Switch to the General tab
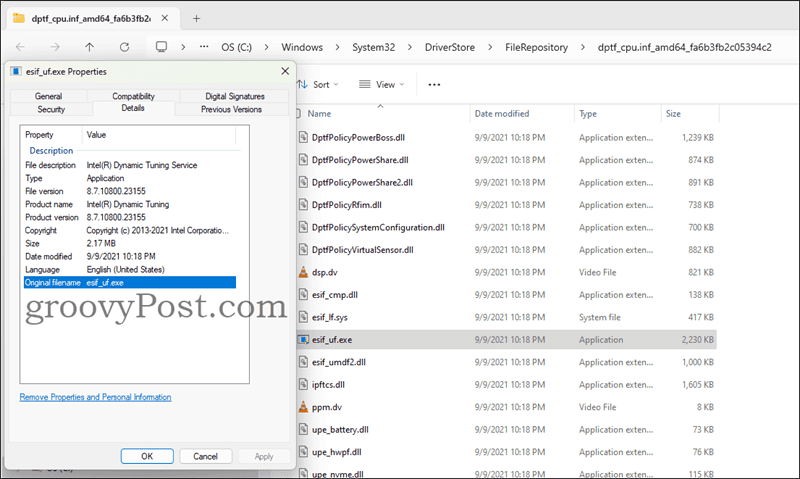 pos(48,96)
